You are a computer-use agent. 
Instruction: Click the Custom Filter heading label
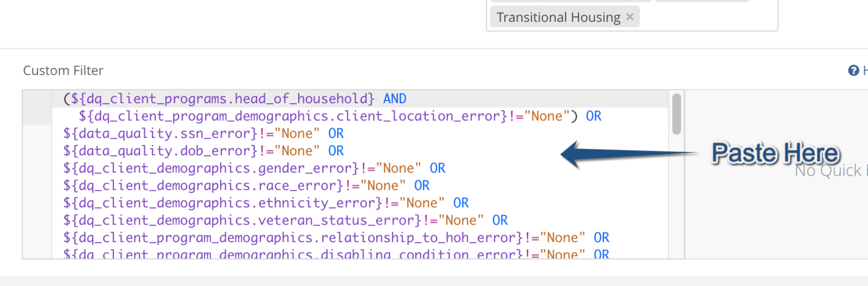click(63, 71)
